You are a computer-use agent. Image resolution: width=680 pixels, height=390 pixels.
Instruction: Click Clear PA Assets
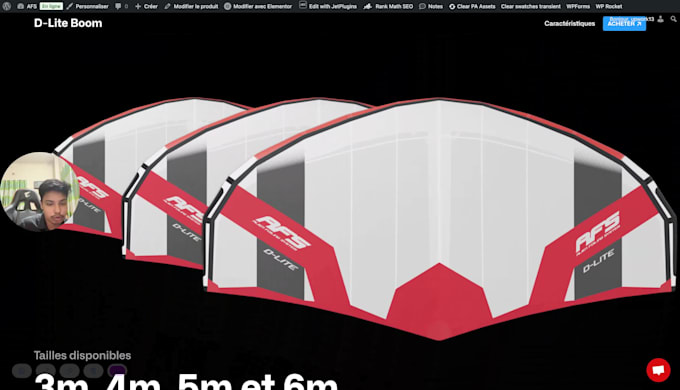(x=472, y=7)
